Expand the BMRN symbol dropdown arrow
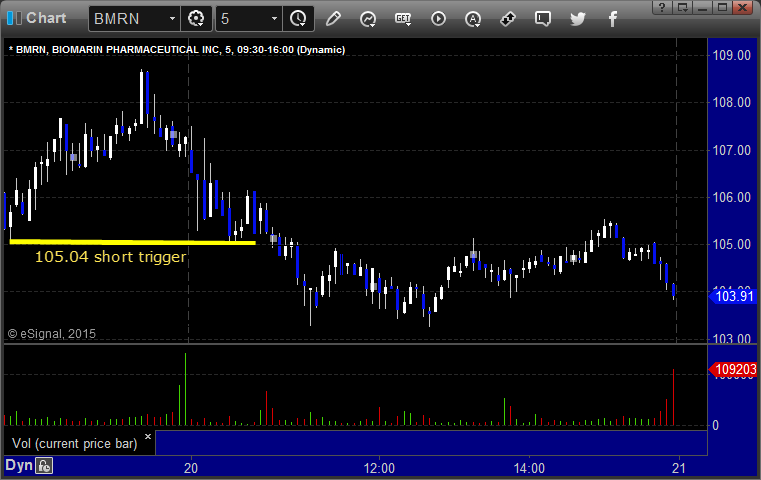The width and height of the screenshot is (761, 480). click(x=172, y=19)
